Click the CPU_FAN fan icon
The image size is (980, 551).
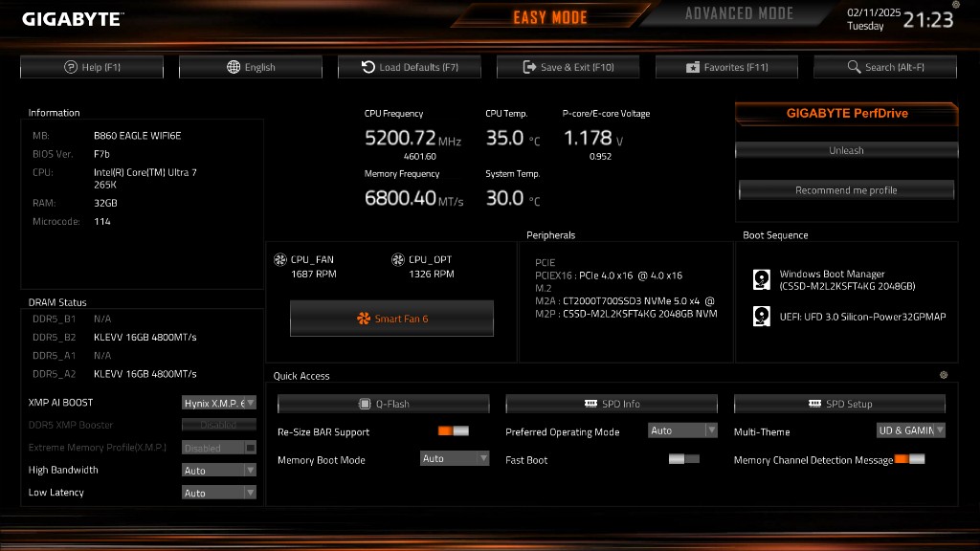(280, 259)
